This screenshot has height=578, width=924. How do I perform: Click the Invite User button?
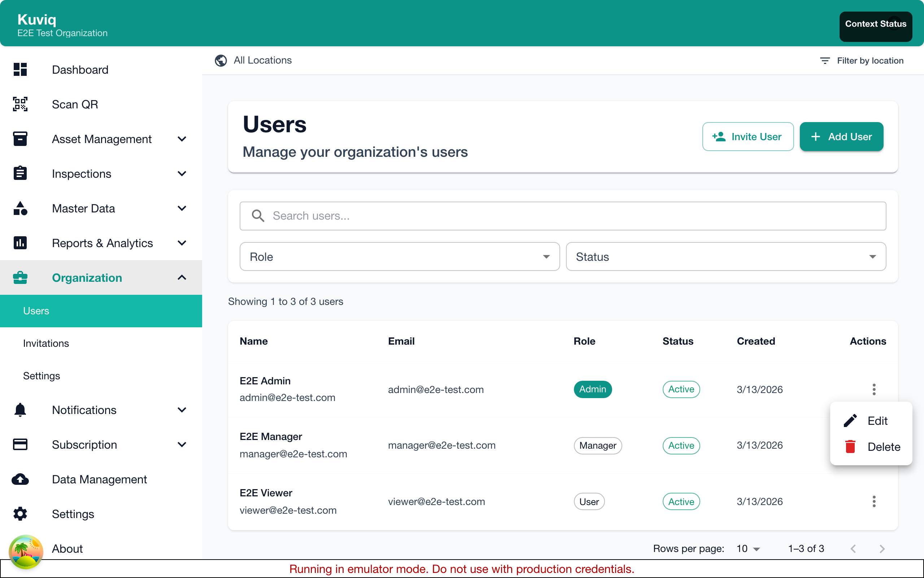point(748,137)
